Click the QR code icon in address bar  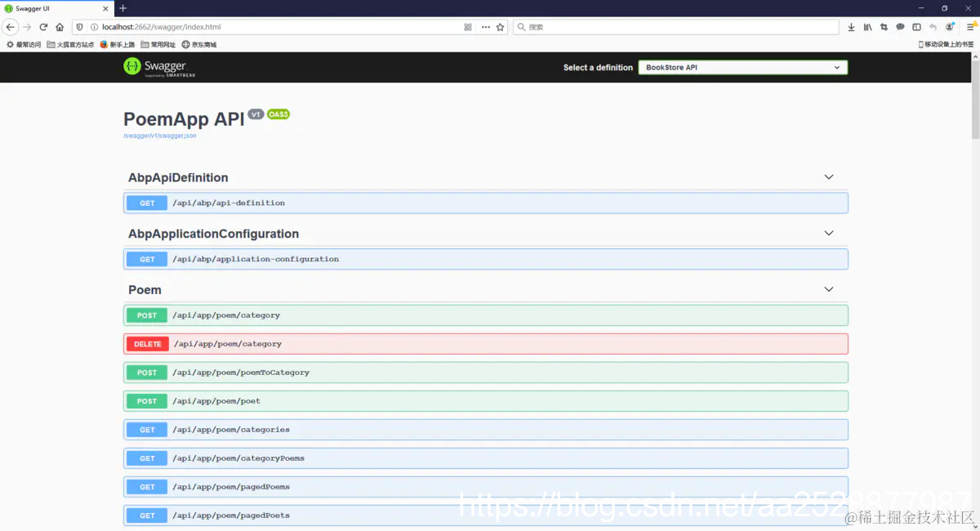(x=468, y=27)
